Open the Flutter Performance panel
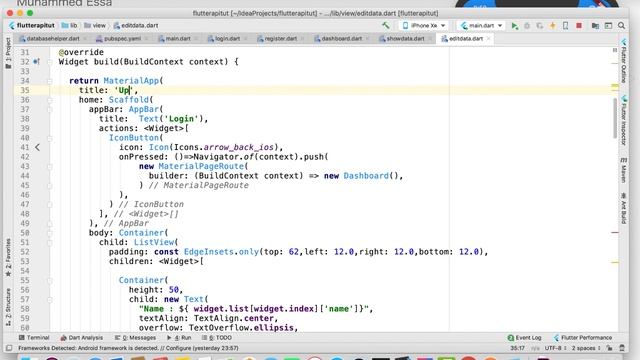This screenshot has height=360, width=640. pyautogui.click(x=582, y=338)
